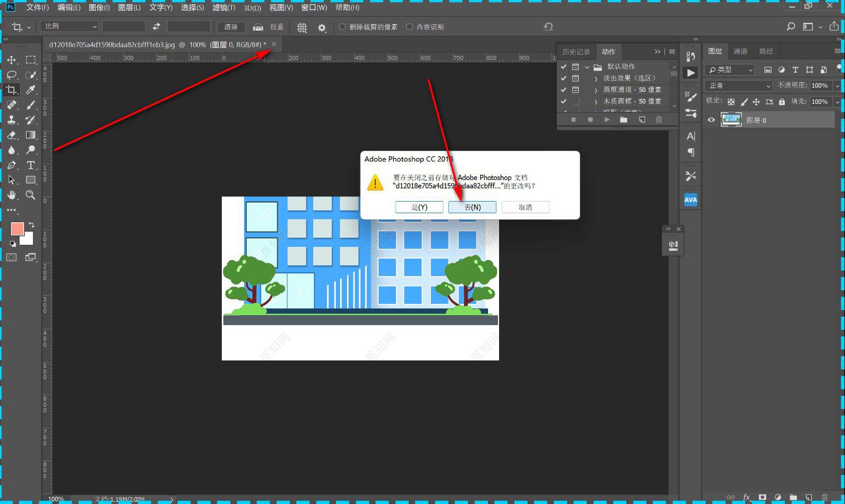Switch to the 通道 tab
The image size is (845, 504).
[740, 51]
